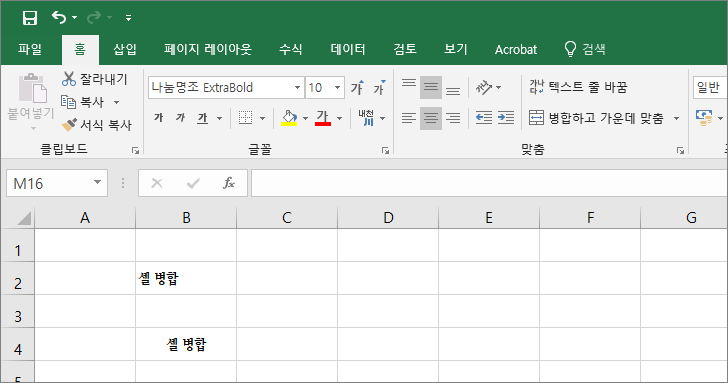Click the text orientation icon
Viewport: 728px width, 383px height.
coord(484,87)
